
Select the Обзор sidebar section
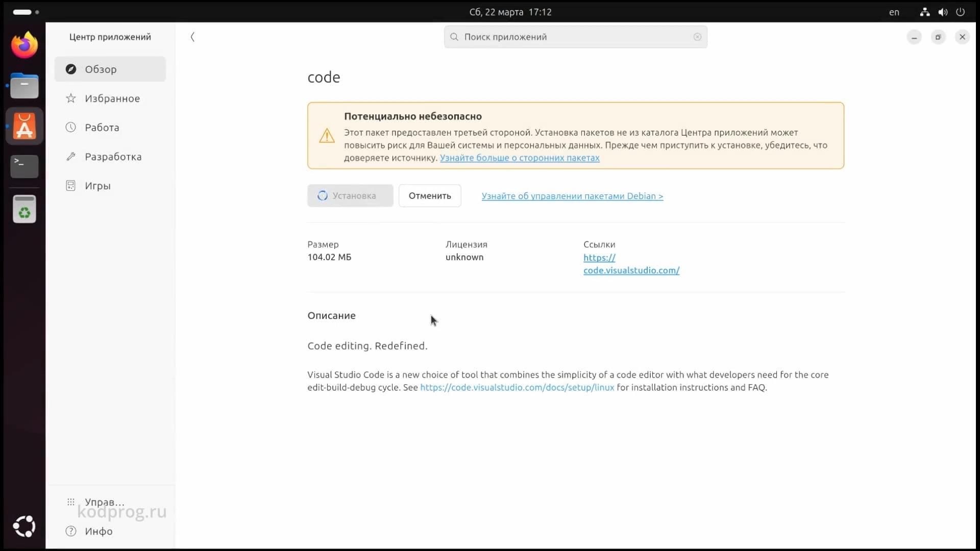pos(110,69)
